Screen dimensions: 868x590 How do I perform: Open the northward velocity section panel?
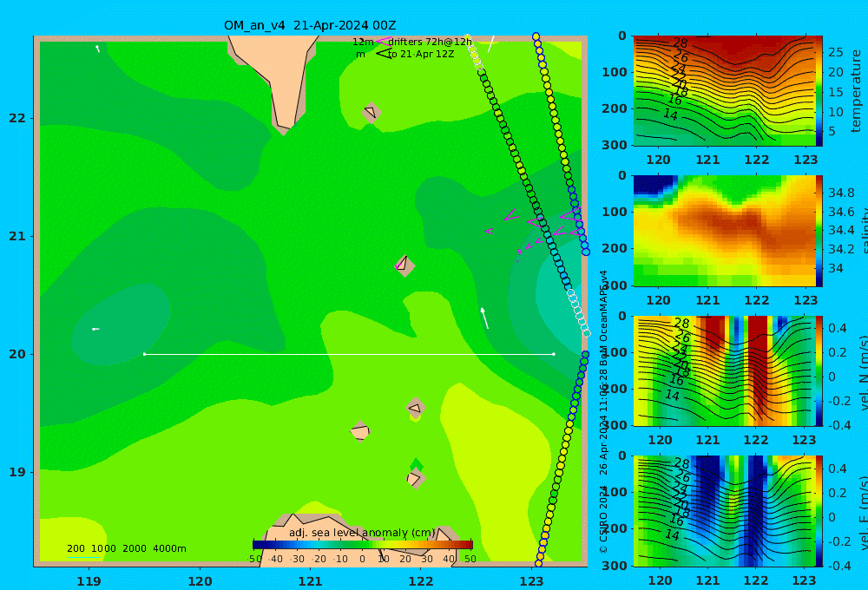coord(724,370)
